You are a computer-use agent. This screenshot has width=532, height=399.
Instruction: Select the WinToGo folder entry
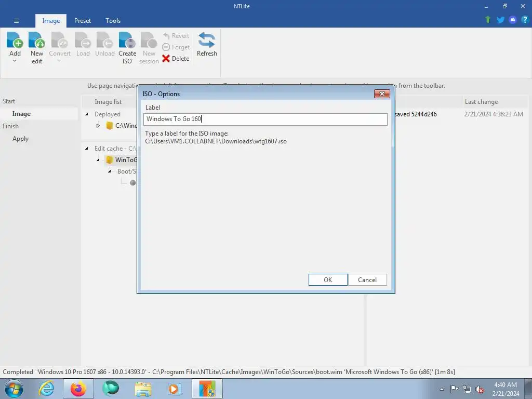pos(122,160)
